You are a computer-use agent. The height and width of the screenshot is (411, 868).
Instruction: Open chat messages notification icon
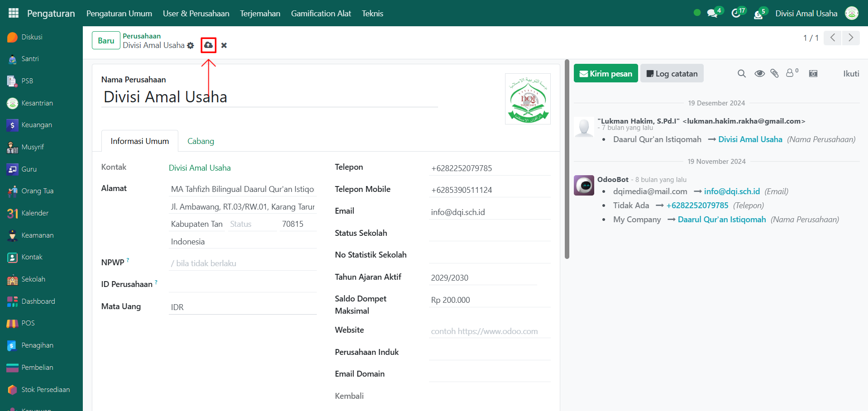(712, 14)
